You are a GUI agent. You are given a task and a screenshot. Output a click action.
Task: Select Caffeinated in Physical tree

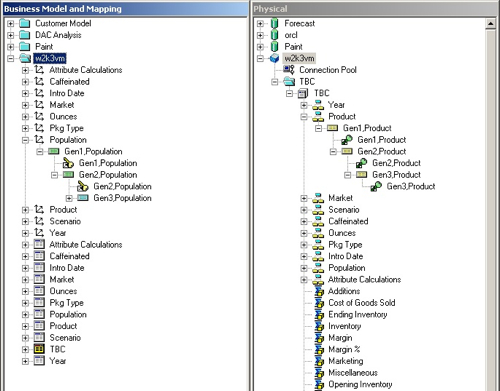coord(348,221)
